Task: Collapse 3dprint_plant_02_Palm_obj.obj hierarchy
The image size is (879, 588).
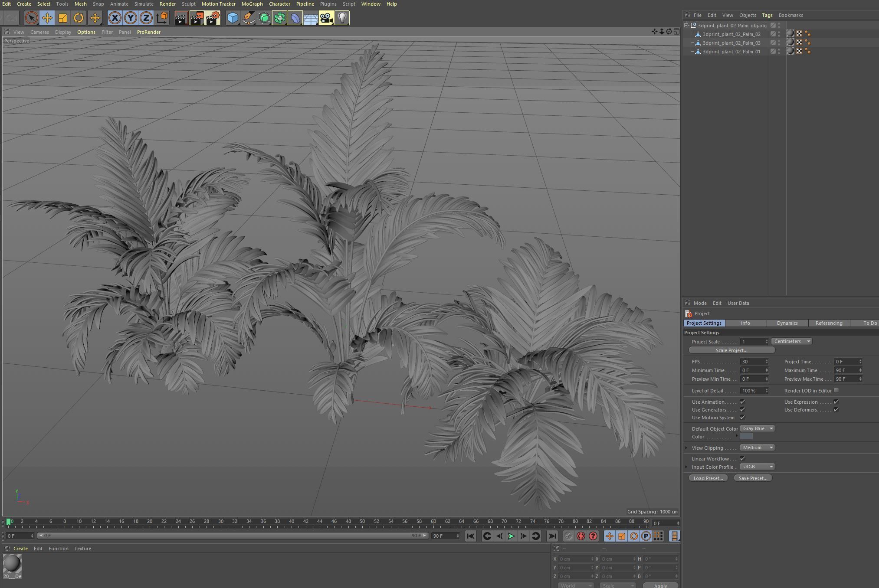Action: click(x=686, y=26)
